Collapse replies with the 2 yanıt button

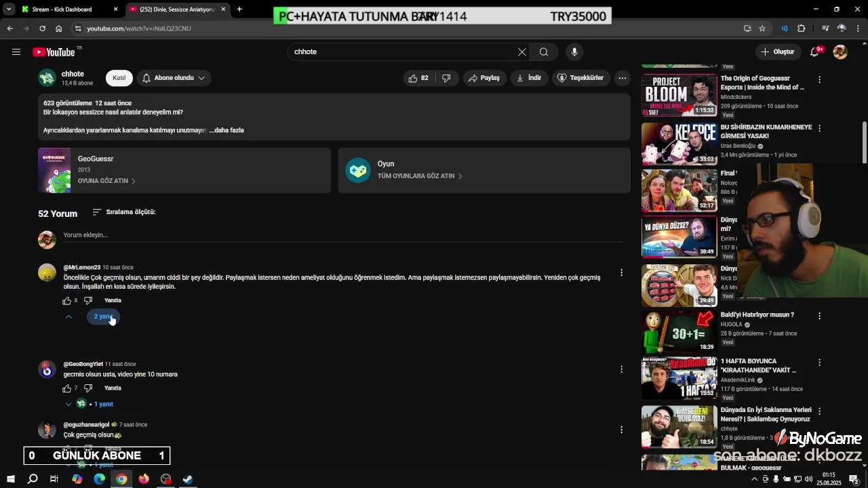tap(103, 317)
